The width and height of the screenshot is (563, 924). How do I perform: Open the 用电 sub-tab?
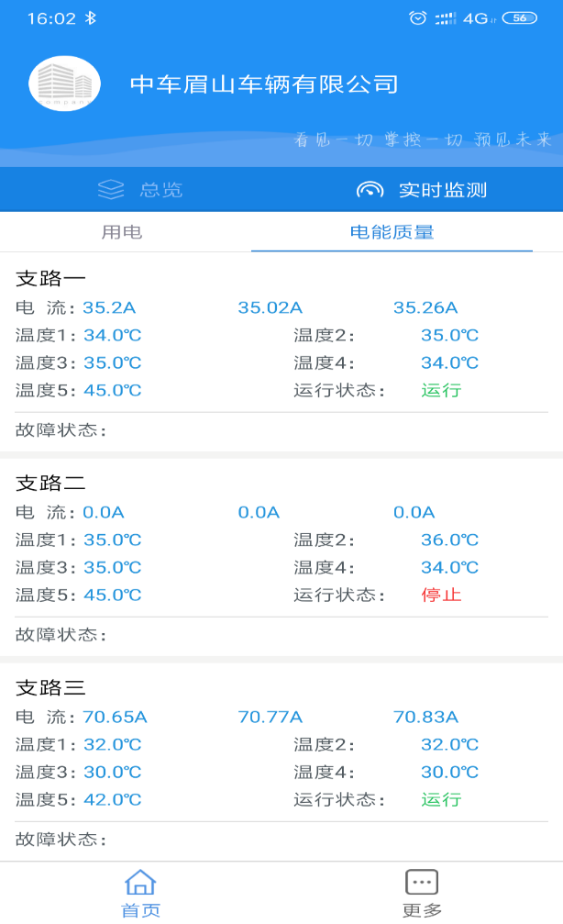[122, 232]
